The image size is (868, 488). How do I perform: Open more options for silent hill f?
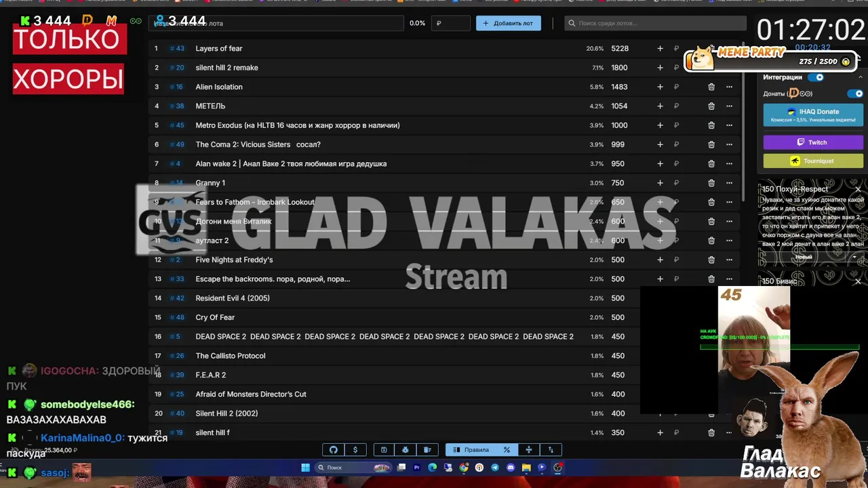coord(729,432)
